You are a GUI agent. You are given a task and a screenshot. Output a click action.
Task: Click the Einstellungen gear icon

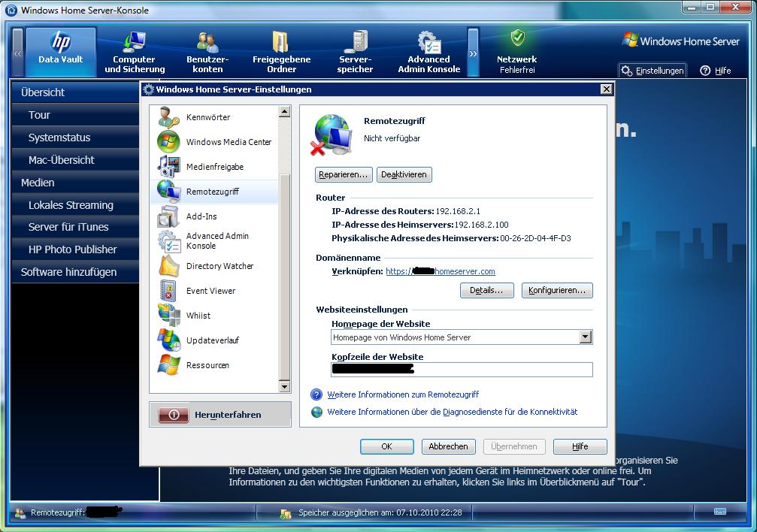(x=627, y=71)
